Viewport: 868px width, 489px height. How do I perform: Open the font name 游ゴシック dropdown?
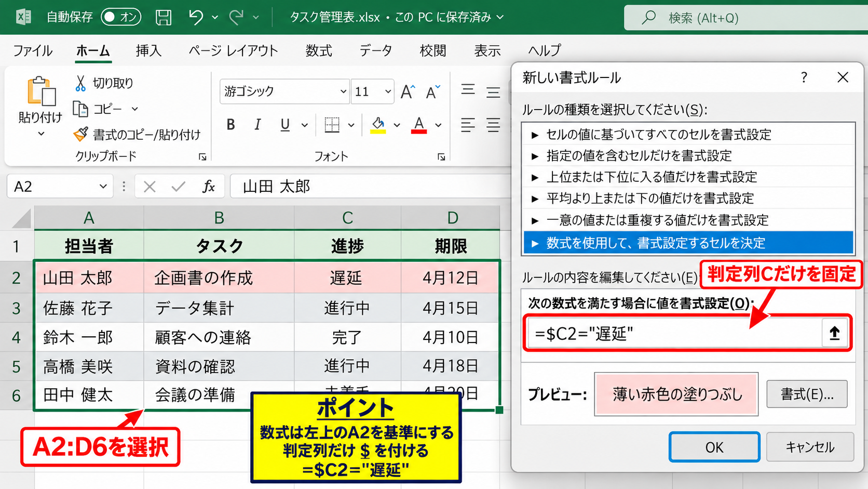click(343, 91)
